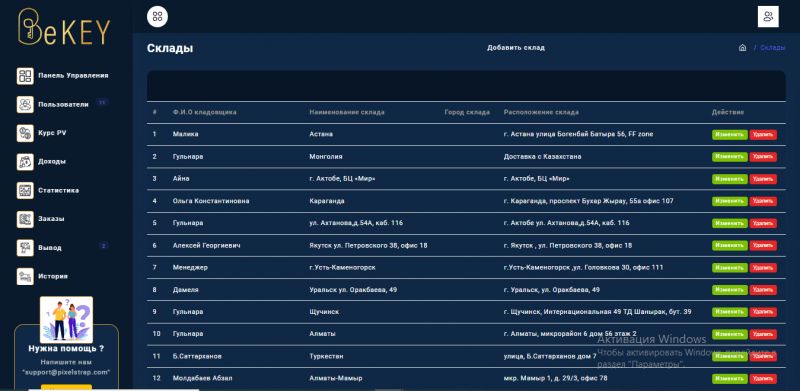
Task: Open Вывод menu item
Action: (x=49, y=248)
